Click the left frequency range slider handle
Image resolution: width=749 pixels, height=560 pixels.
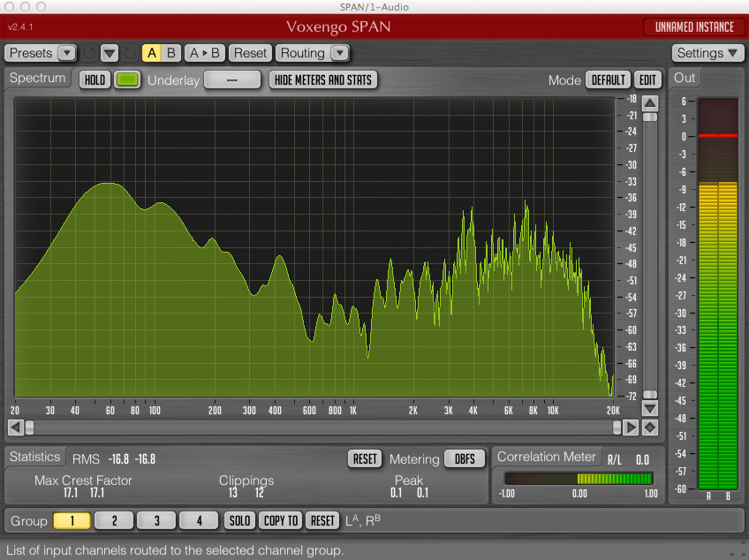[30, 428]
